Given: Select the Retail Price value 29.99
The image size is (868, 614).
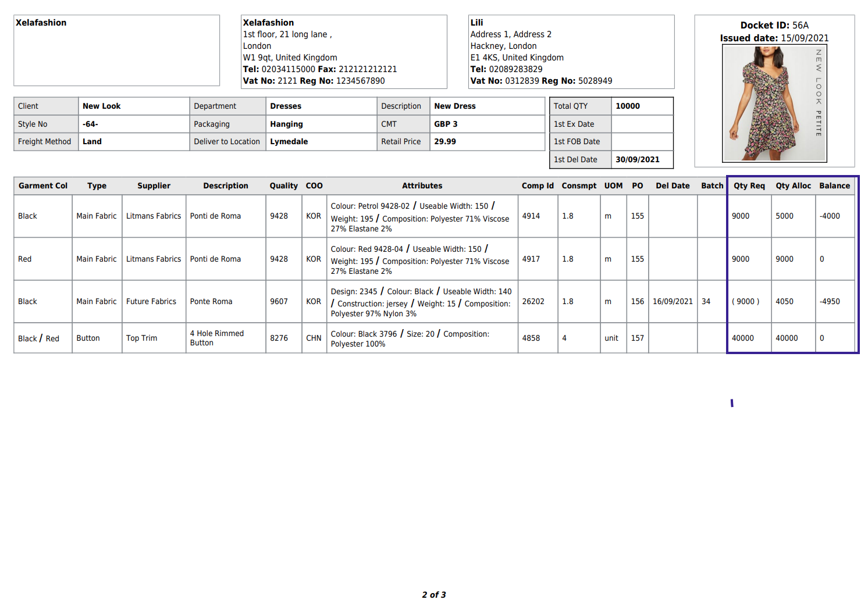Looking at the screenshot, I should point(445,142).
